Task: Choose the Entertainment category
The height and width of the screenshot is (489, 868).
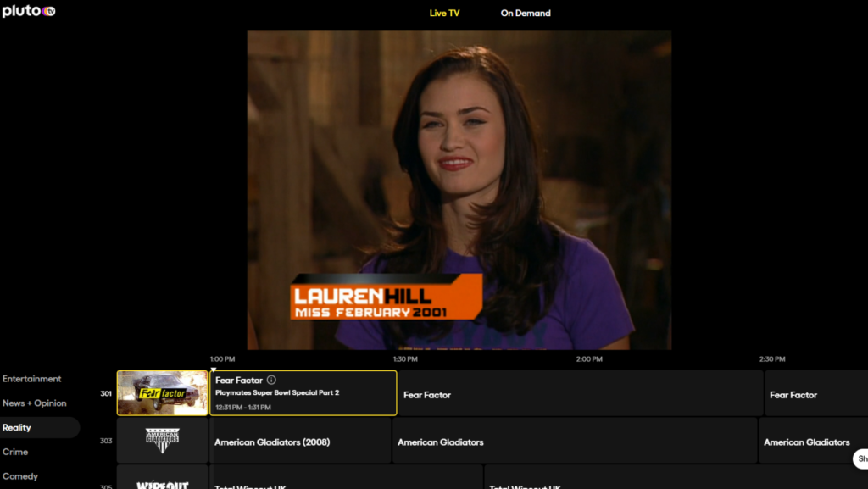Action: pyautogui.click(x=31, y=379)
